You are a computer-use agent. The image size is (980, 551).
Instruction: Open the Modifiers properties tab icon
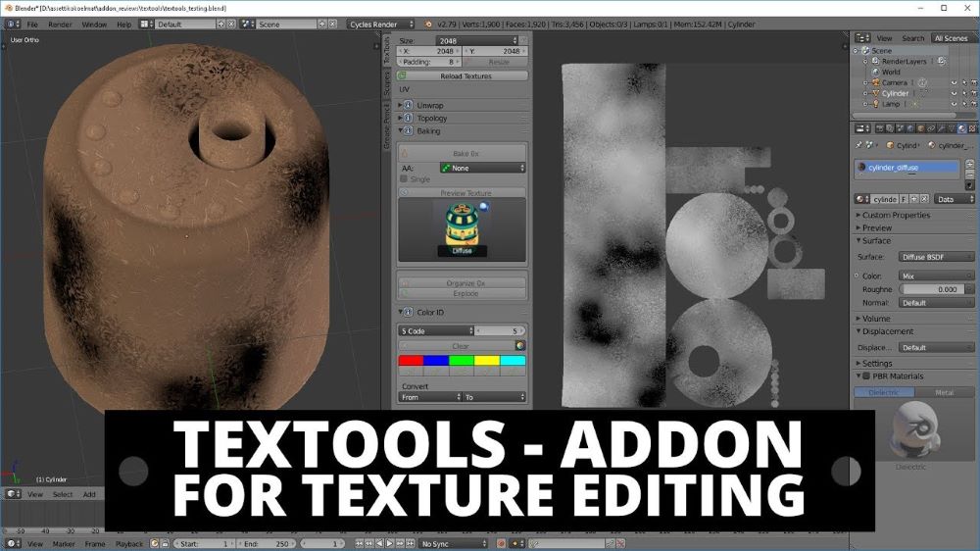(x=941, y=128)
